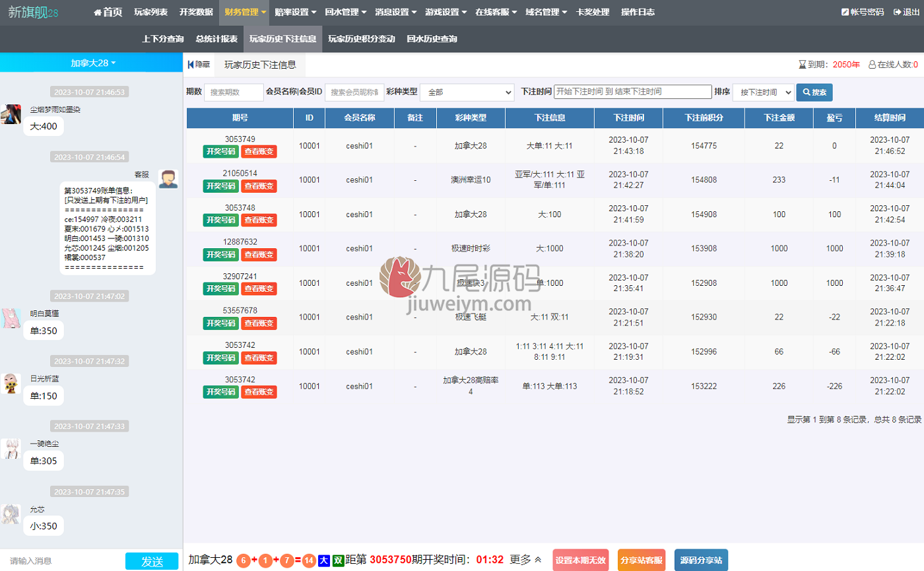Click the 下注时间 date range field
The height and width of the screenshot is (571, 924).
[x=632, y=92]
